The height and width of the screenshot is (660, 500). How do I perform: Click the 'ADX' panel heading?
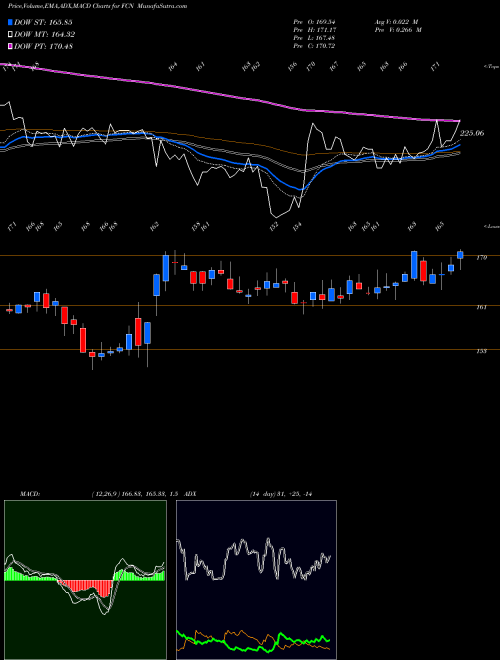[191, 494]
